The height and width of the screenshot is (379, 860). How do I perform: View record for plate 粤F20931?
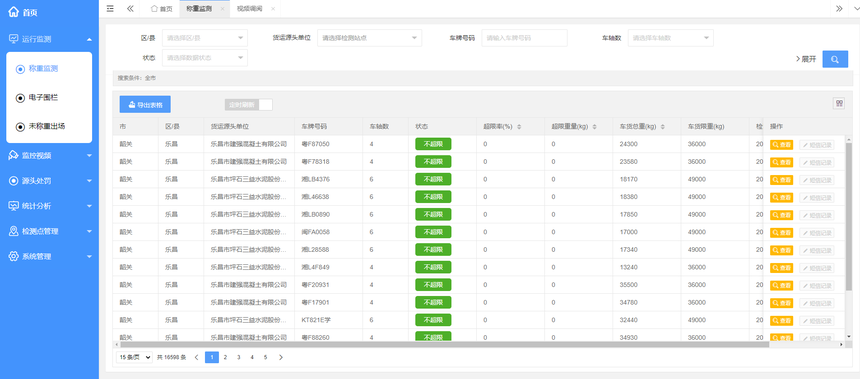(x=781, y=285)
